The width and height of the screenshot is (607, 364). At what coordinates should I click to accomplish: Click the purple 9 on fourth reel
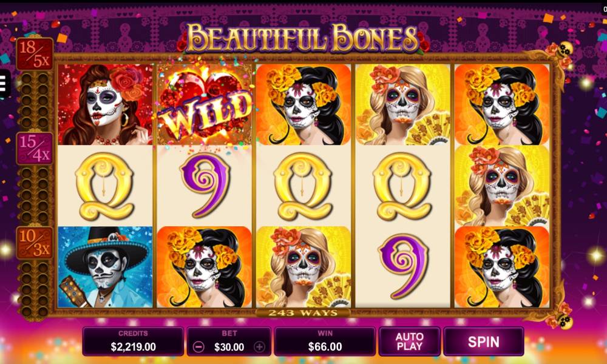pos(402,267)
